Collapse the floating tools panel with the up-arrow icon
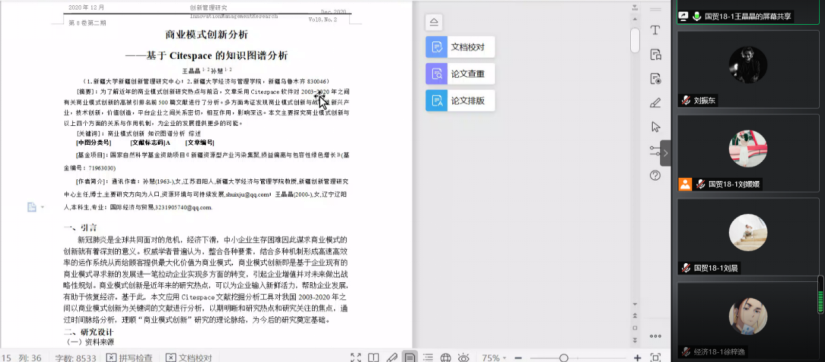 point(434,22)
